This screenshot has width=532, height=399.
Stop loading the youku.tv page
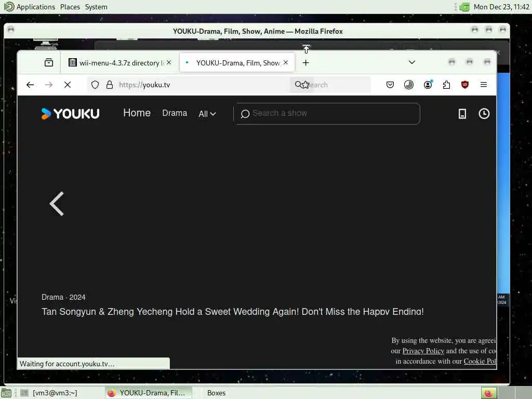[x=68, y=85]
